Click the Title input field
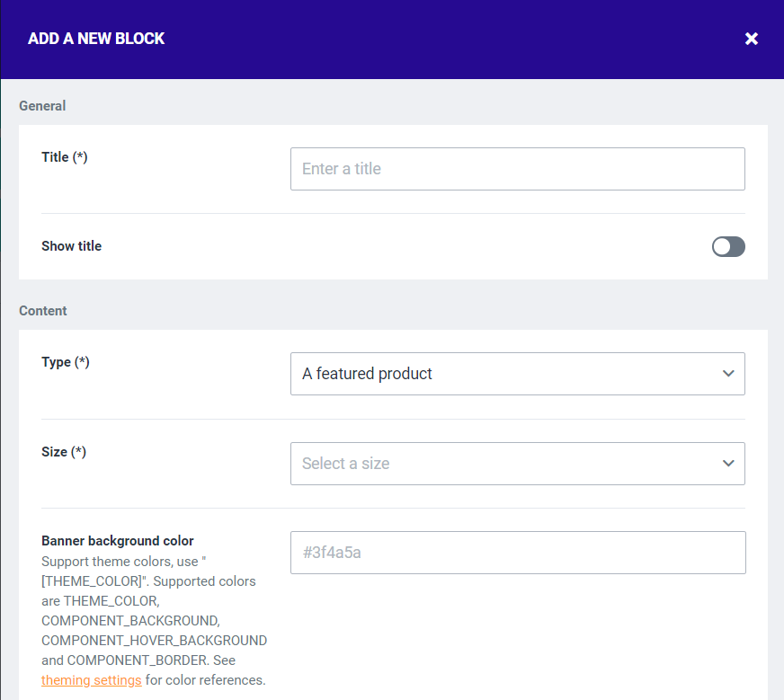Image resolution: width=784 pixels, height=700 pixels. click(517, 169)
